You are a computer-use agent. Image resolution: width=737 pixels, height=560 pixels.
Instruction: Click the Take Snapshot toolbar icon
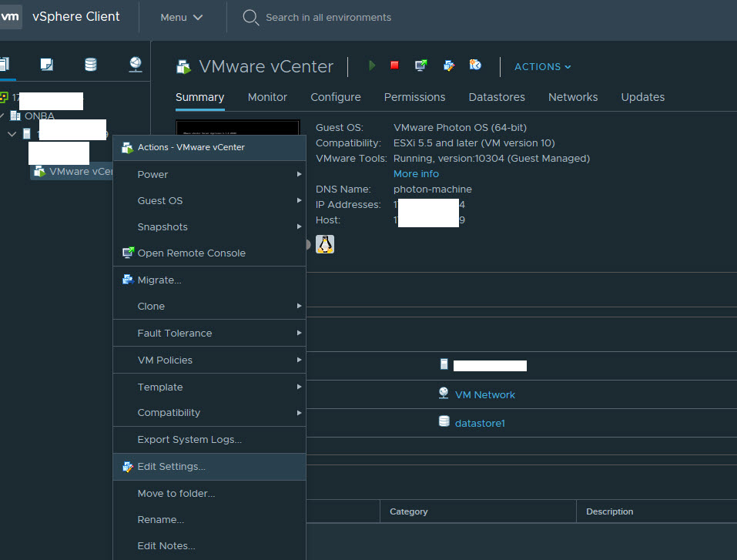[475, 66]
